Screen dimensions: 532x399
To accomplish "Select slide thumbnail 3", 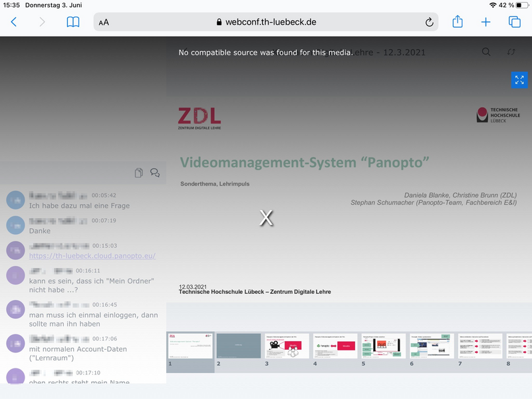I will pyautogui.click(x=287, y=346).
